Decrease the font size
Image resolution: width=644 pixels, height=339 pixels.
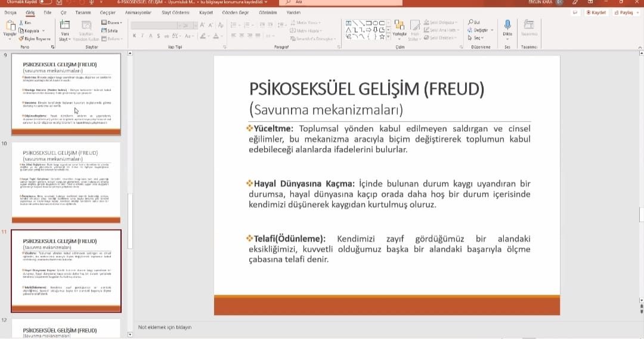(x=210, y=26)
